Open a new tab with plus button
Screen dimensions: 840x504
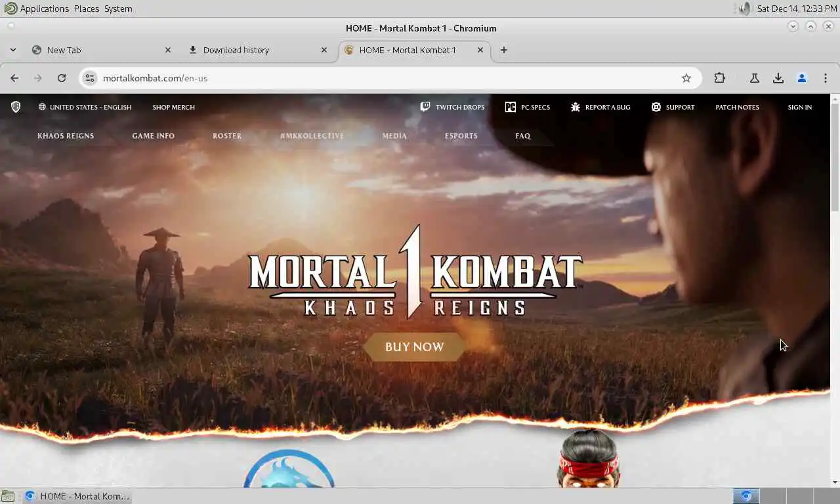[504, 50]
